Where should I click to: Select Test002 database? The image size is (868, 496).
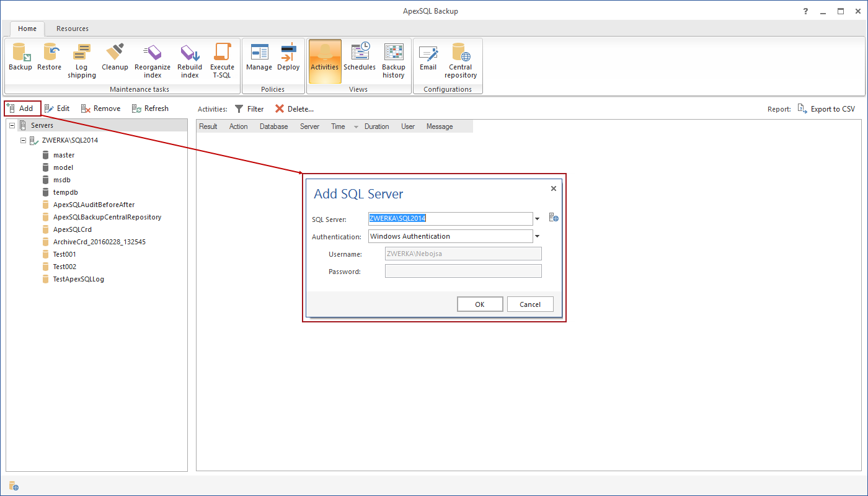[x=64, y=267]
